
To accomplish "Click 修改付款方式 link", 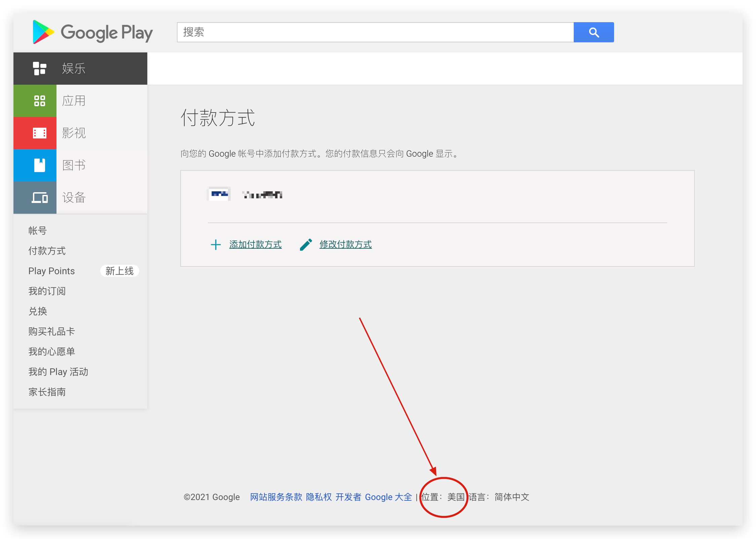I will 345,245.
